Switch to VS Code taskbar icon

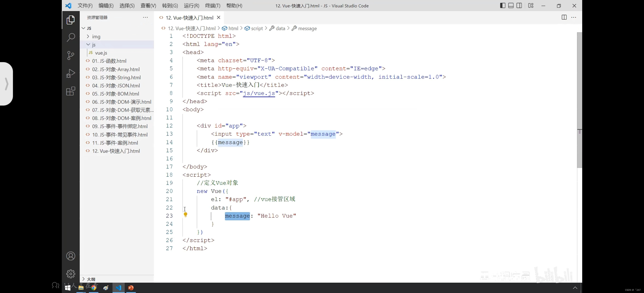pos(118,288)
